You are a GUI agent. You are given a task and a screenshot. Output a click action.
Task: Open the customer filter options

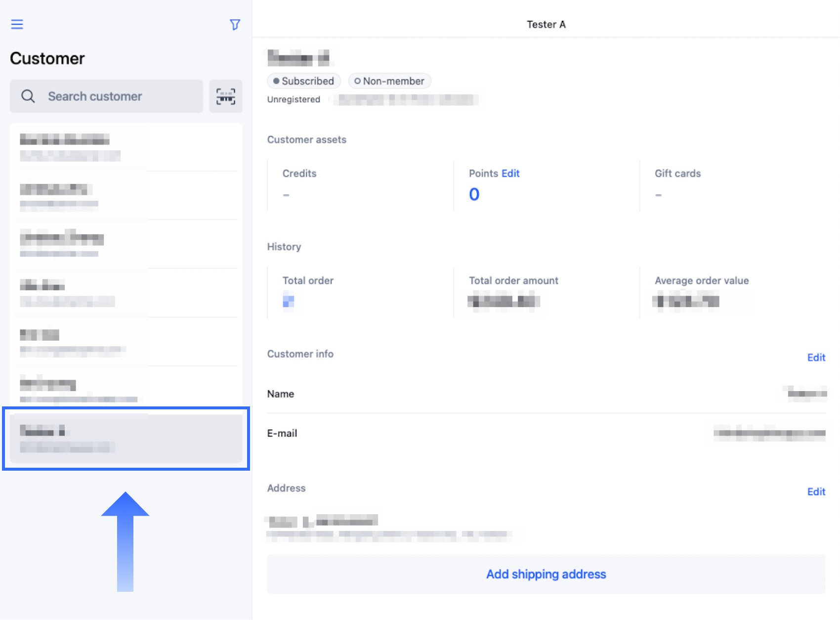point(235,24)
